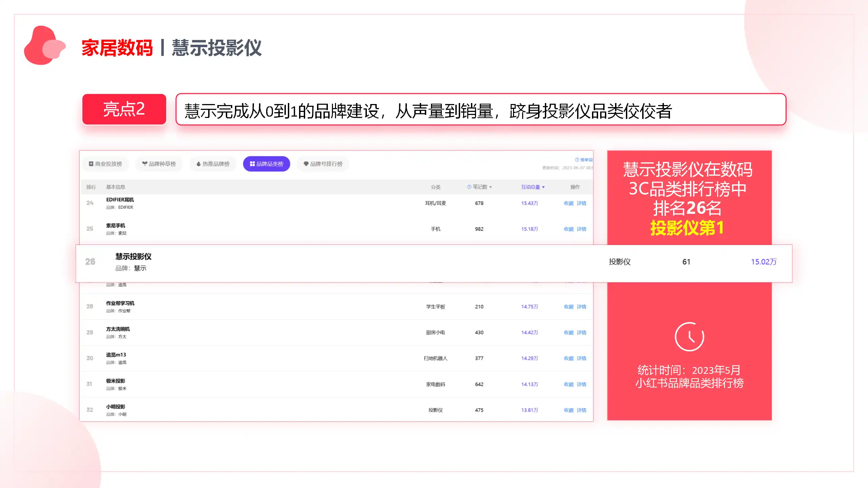Click the yellow 投影仪第1 text

coord(687,228)
